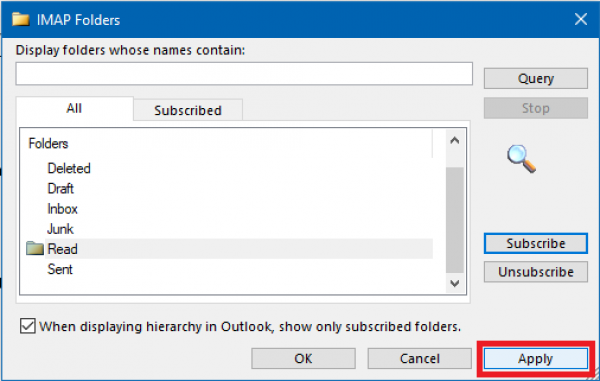The height and width of the screenshot is (381, 600).
Task: Click the Query button
Action: [x=536, y=78]
